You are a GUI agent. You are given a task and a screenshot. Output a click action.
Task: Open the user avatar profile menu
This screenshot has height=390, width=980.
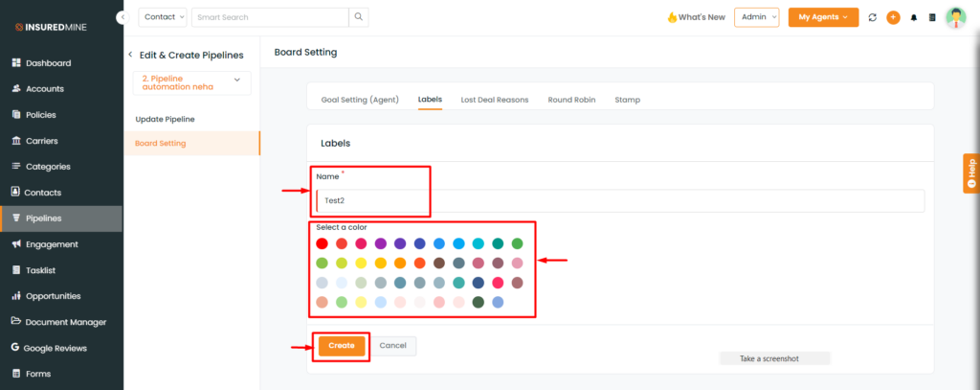pos(956,17)
